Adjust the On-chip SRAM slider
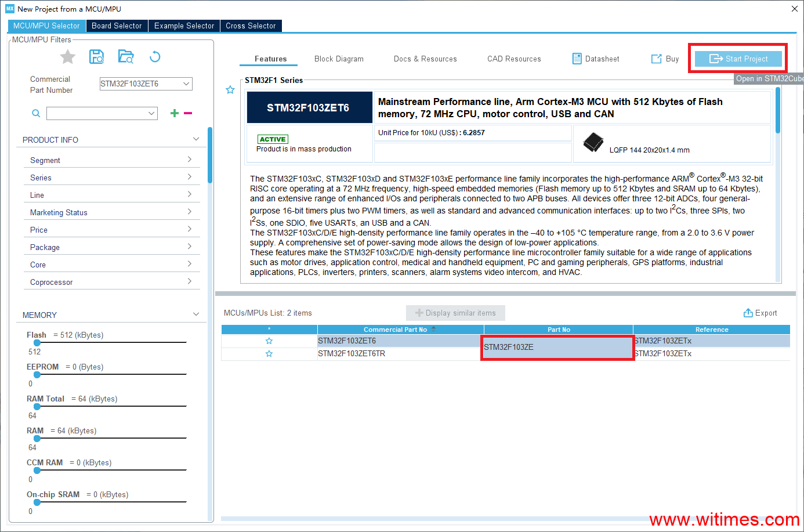Viewport: 804px width, 532px height. tap(37, 502)
